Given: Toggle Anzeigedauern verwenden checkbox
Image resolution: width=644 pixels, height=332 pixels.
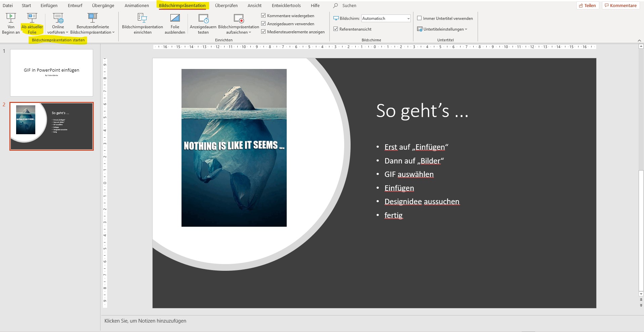Looking at the screenshot, I should click(264, 24).
